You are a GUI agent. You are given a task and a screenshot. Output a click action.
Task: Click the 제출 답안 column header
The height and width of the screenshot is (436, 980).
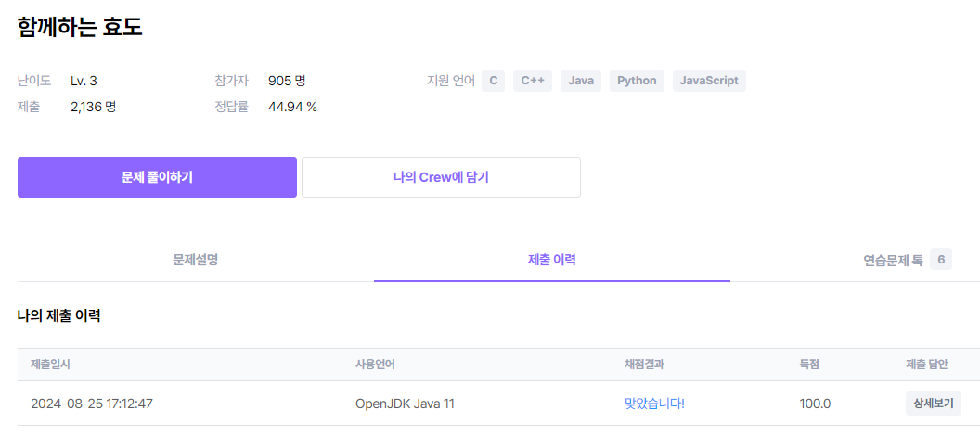[927, 365]
